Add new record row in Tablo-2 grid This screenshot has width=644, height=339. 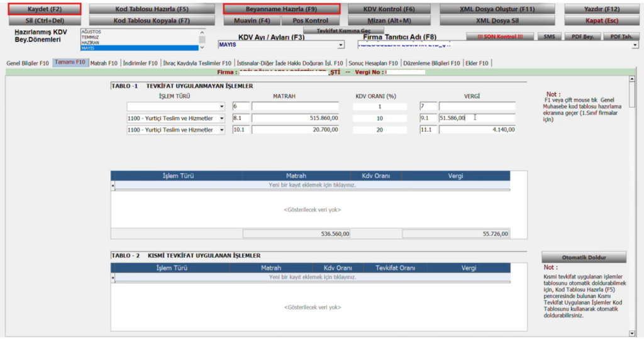[x=312, y=277]
